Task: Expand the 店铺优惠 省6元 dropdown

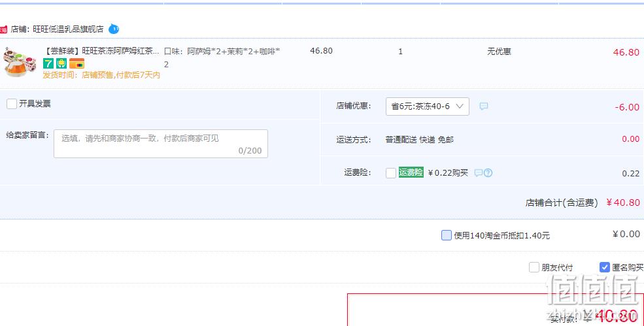Action: (427, 106)
